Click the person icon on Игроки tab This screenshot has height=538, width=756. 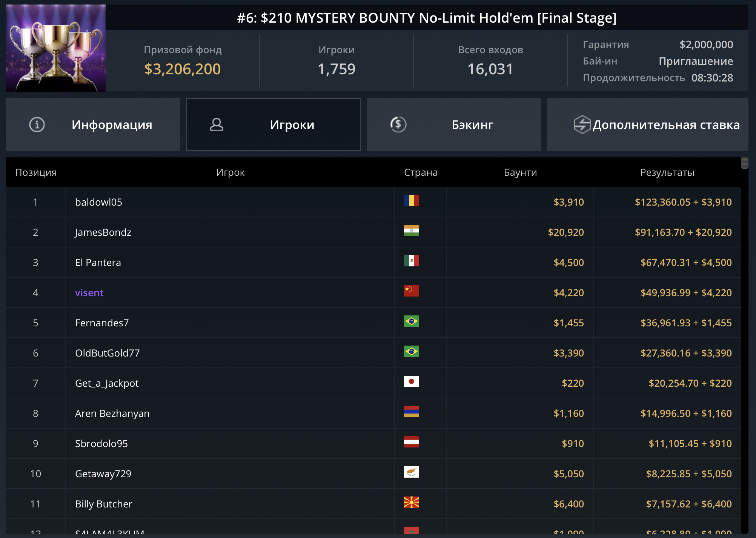[x=217, y=125]
